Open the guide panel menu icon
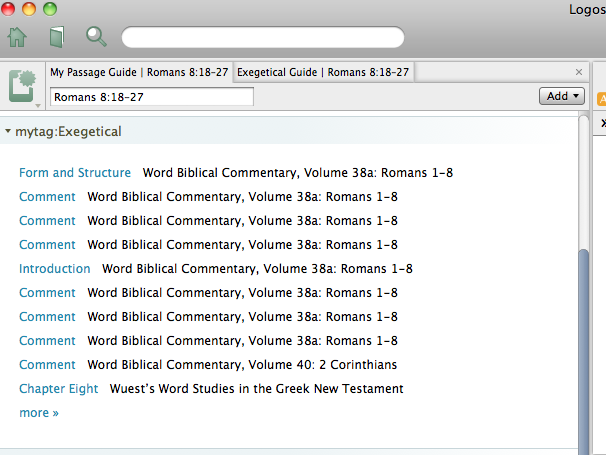Viewport: 606px width, 455px height. (22, 86)
